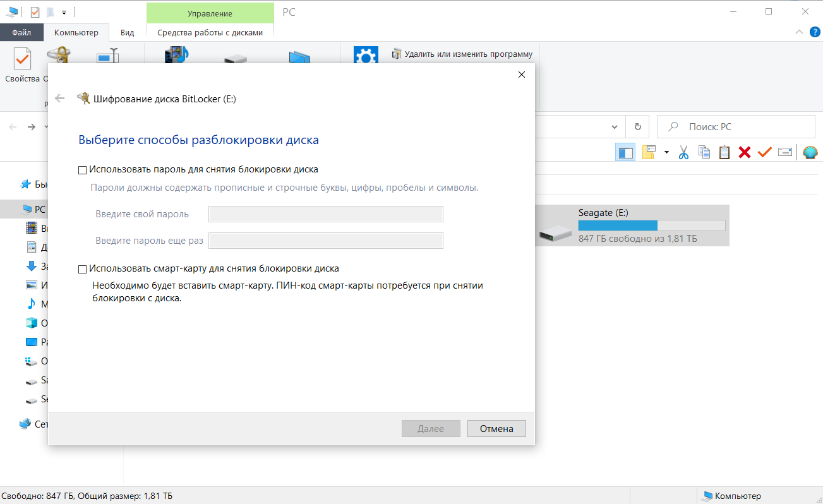This screenshot has width=823, height=504.
Task: Click the Seagate drive usage bar
Action: coord(652,225)
